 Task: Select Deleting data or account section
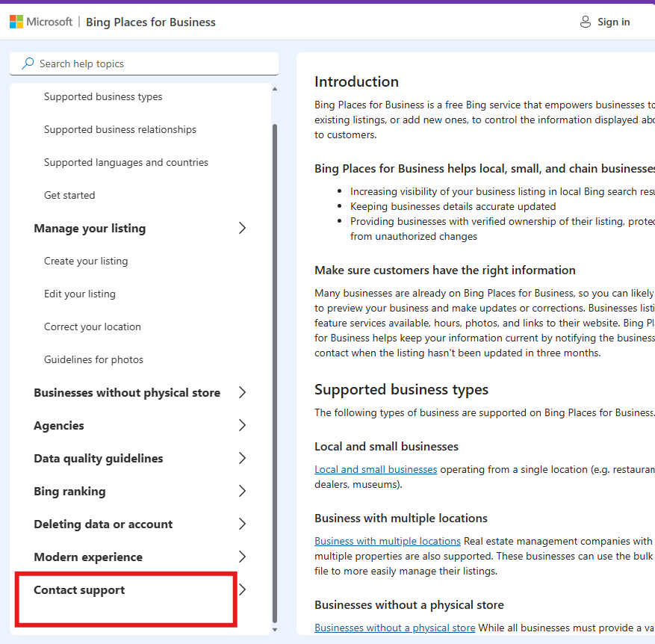click(x=103, y=524)
